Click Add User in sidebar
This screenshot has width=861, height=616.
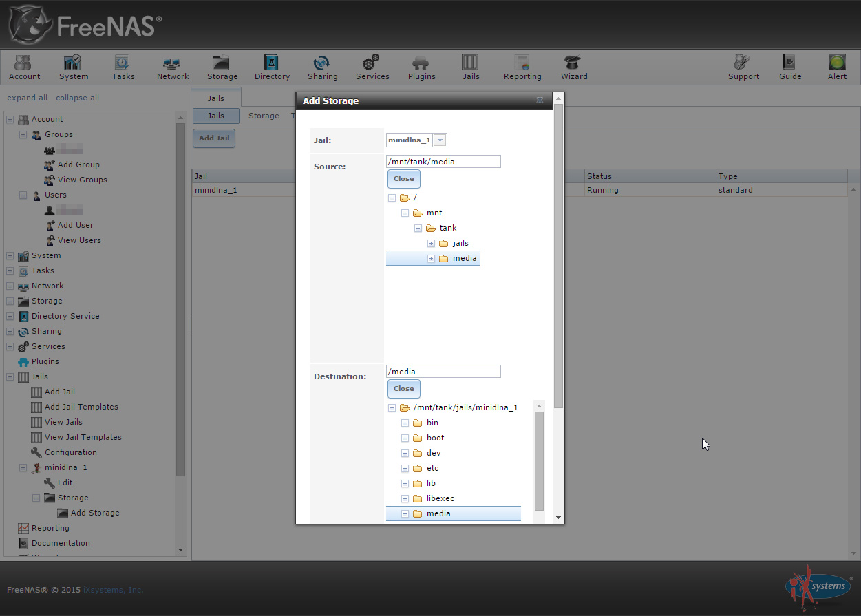coord(76,225)
